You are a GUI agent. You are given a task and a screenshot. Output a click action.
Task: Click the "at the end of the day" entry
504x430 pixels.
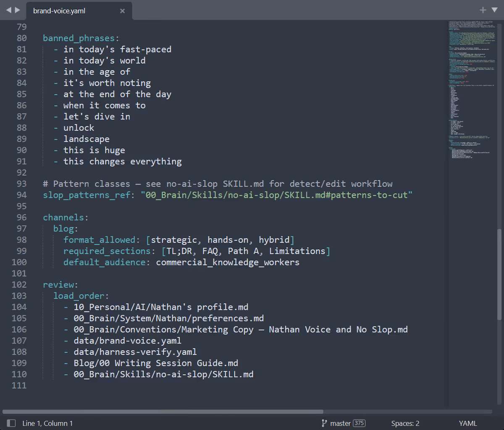[117, 94]
